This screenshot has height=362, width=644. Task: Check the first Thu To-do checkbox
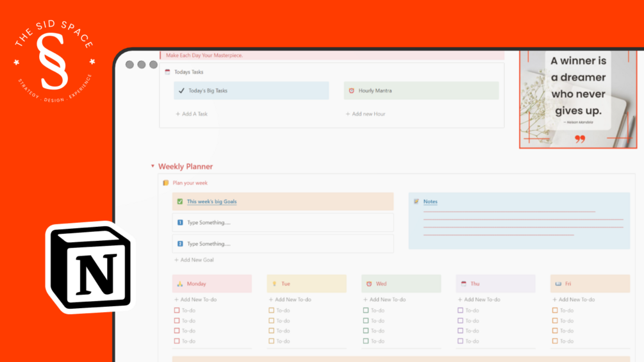point(460,310)
